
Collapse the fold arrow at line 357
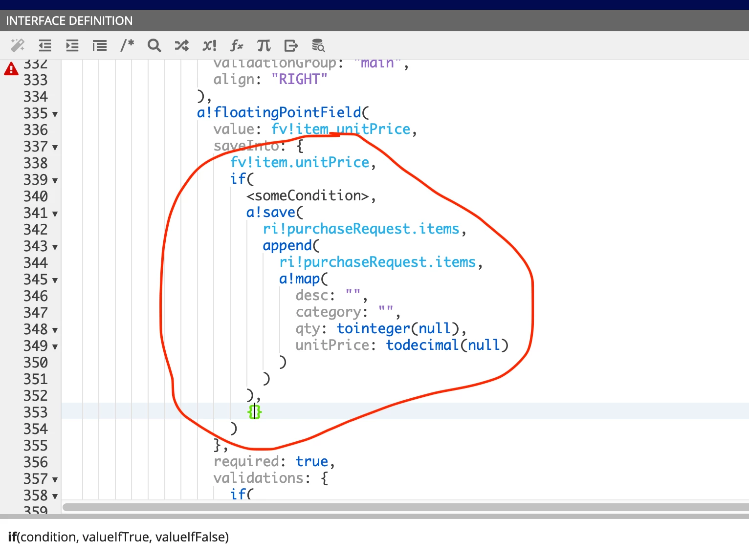click(x=55, y=480)
